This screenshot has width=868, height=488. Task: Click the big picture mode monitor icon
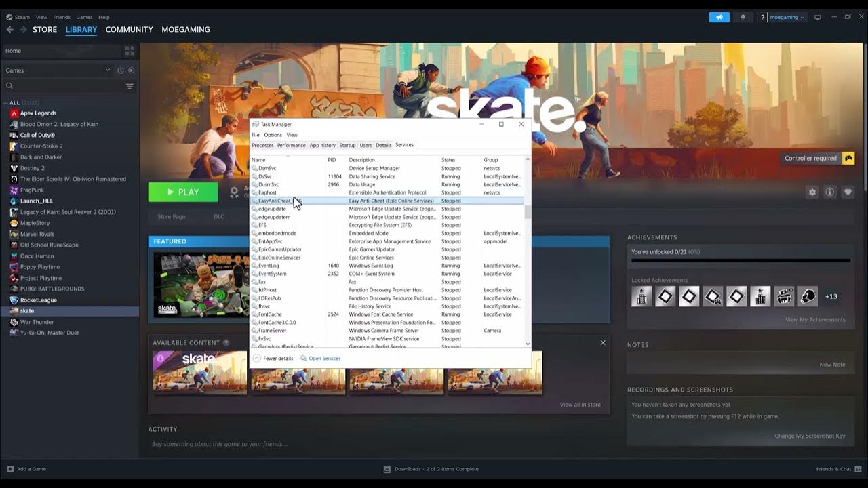[818, 17]
